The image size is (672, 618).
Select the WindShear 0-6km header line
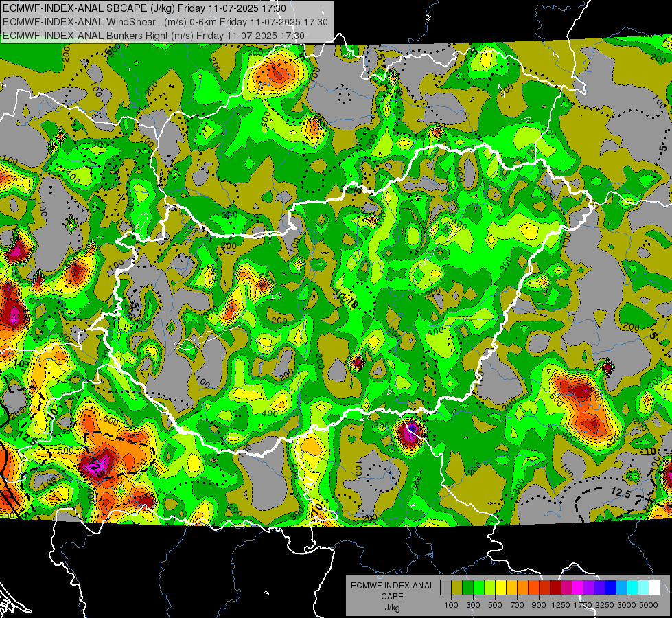coord(165,22)
